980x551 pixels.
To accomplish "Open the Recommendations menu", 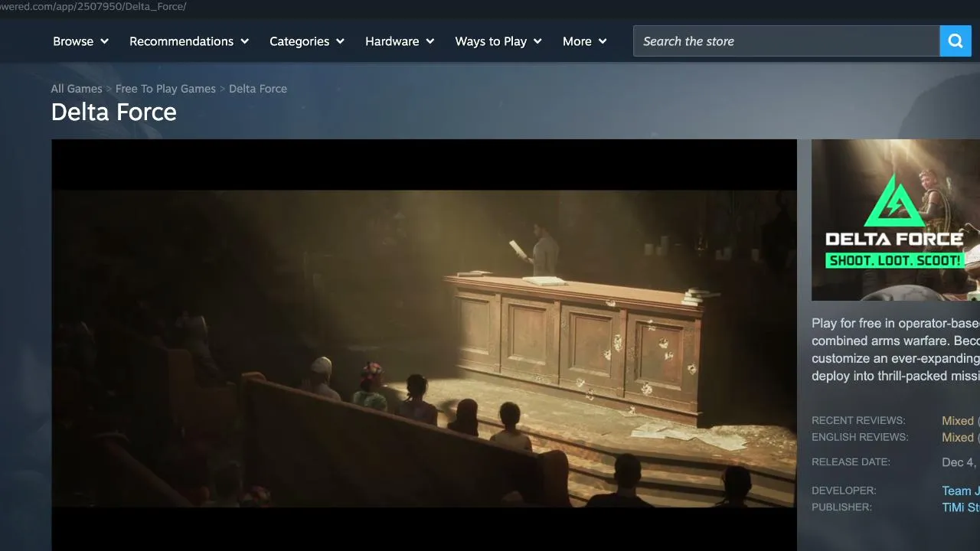I will click(189, 41).
